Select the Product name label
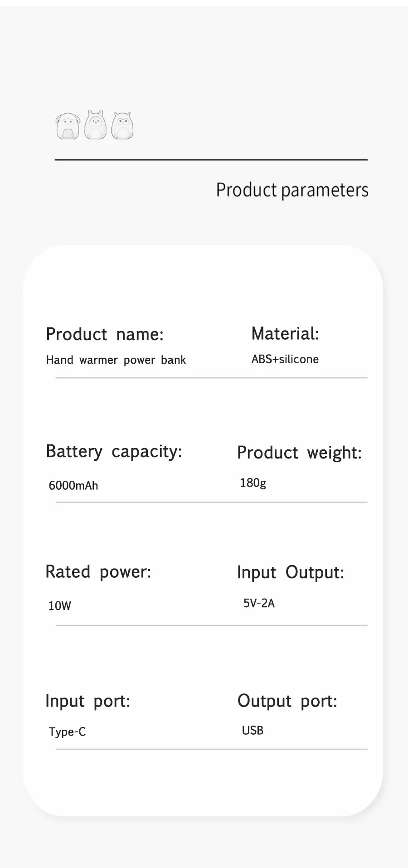The image size is (408, 868). (105, 334)
